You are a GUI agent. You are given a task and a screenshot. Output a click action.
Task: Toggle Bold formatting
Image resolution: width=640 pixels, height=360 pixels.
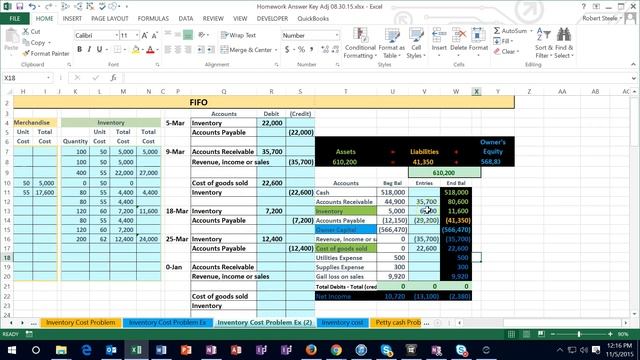click(x=79, y=49)
